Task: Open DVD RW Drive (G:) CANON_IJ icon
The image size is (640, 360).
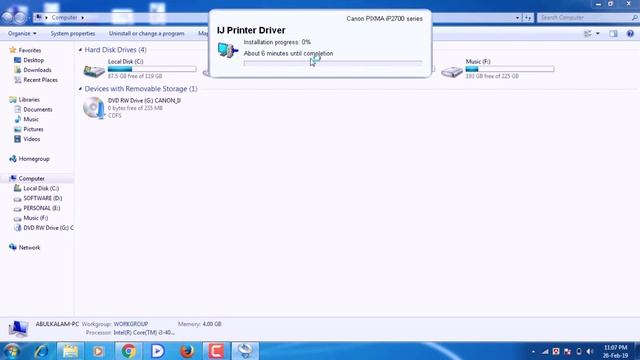Action: pos(94,108)
